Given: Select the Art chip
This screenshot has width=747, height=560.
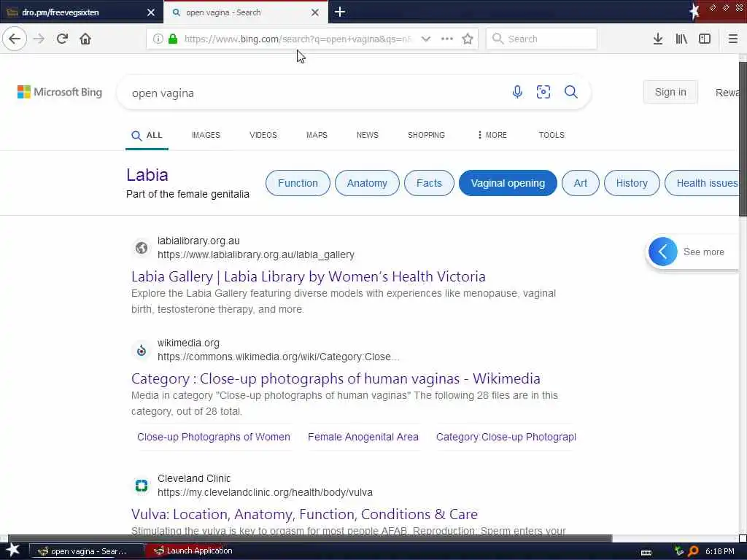Looking at the screenshot, I should click(x=580, y=183).
